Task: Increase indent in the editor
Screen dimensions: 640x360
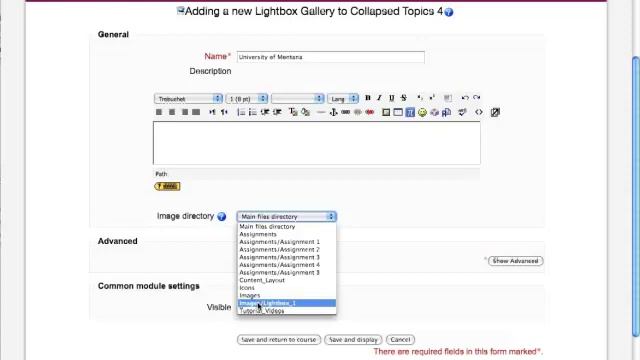Action: (277, 112)
